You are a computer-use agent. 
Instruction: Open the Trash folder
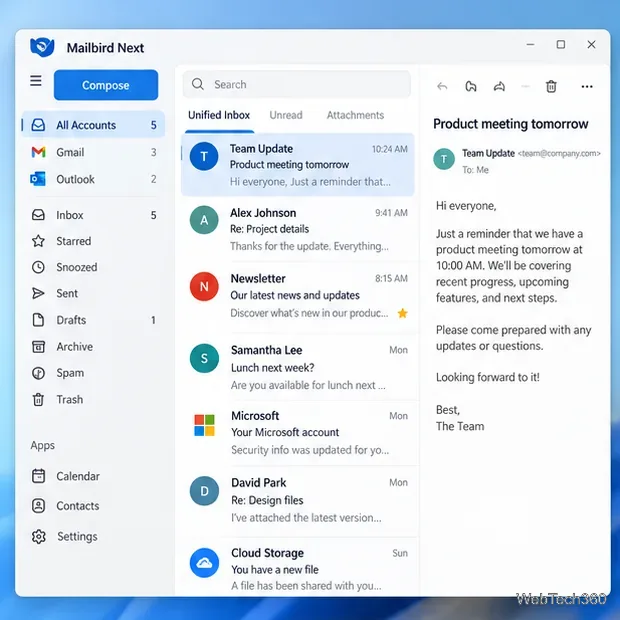click(x=93, y=399)
